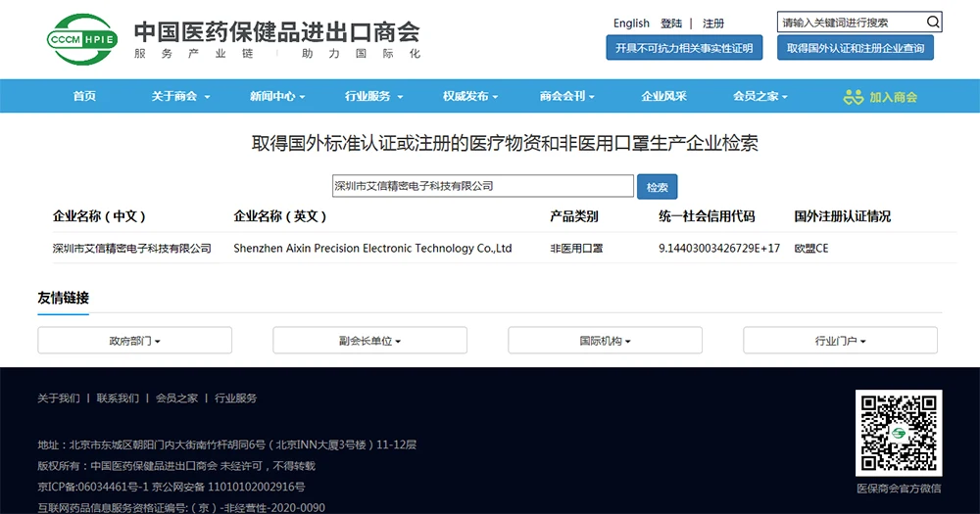Open the 登陆 login link
The image size is (980, 514).
(671, 23)
